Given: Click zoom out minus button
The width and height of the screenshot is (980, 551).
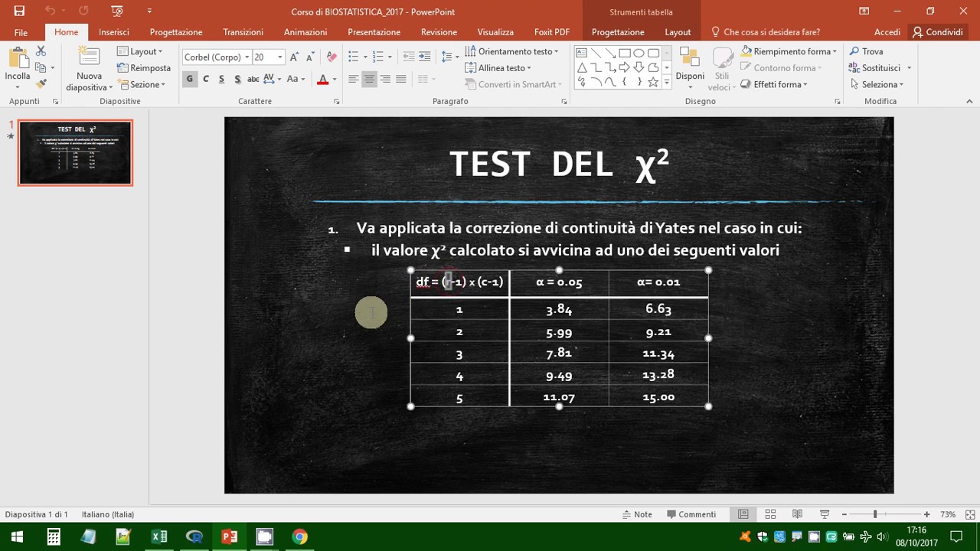Looking at the screenshot, I should coord(844,514).
